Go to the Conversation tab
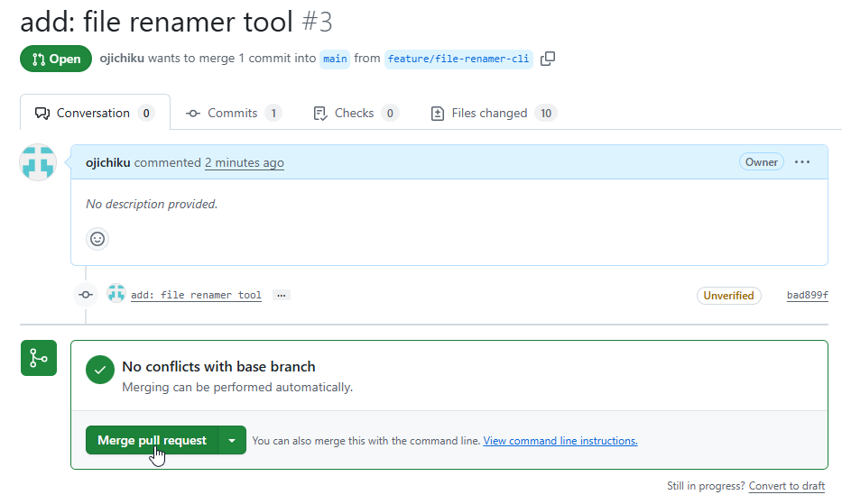This screenshot has width=842, height=504. pos(94,114)
